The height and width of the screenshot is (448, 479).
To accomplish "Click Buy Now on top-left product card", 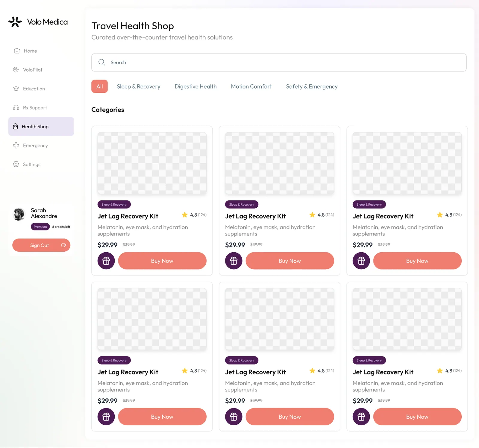I will [162, 261].
